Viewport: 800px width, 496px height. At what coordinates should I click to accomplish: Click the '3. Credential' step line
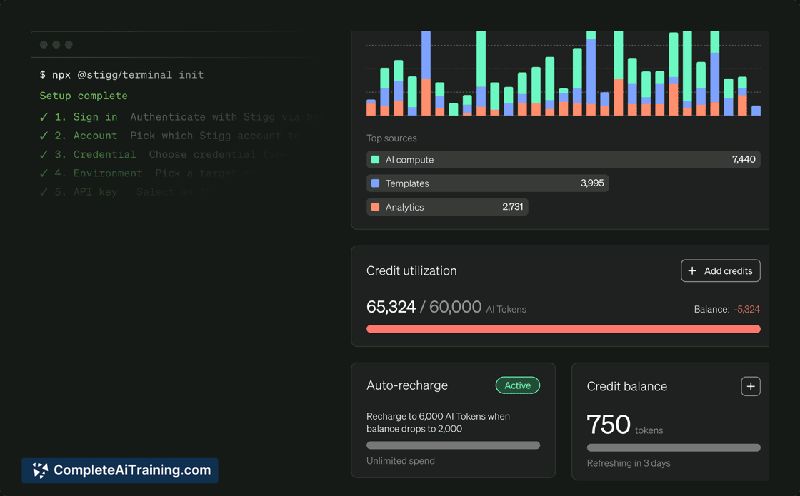point(165,155)
